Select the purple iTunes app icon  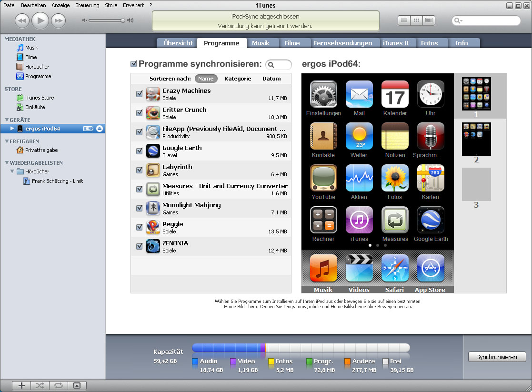tap(359, 220)
